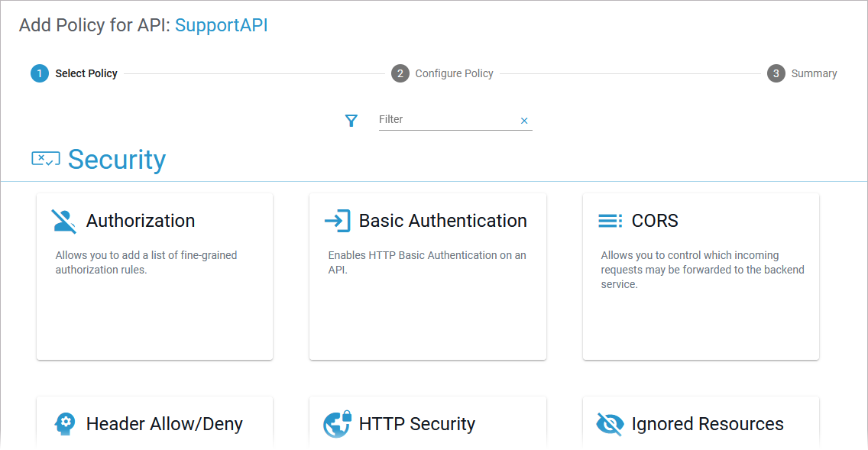Click the CORS list icon
The width and height of the screenshot is (868, 450).
pos(609,221)
